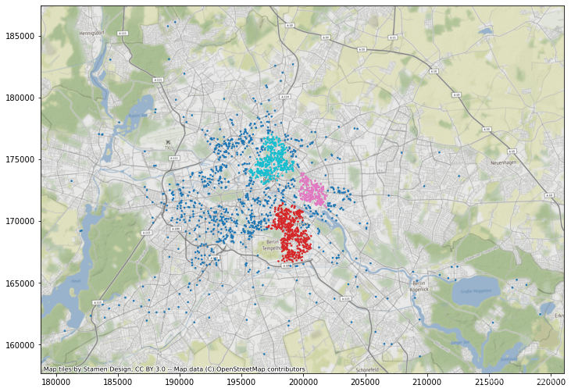Click the Großer Müggelsee lake label
The width and height of the screenshot is (571, 392).
(x=476, y=291)
